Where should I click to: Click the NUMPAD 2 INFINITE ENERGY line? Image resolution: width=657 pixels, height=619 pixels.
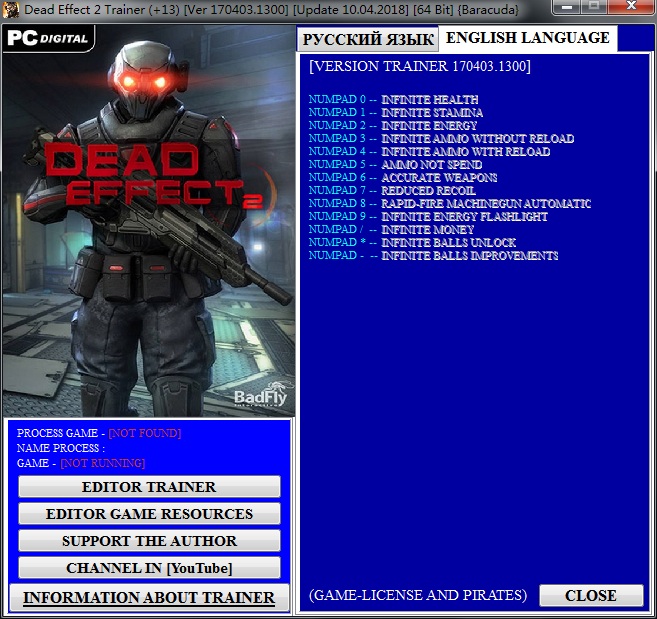(393, 125)
